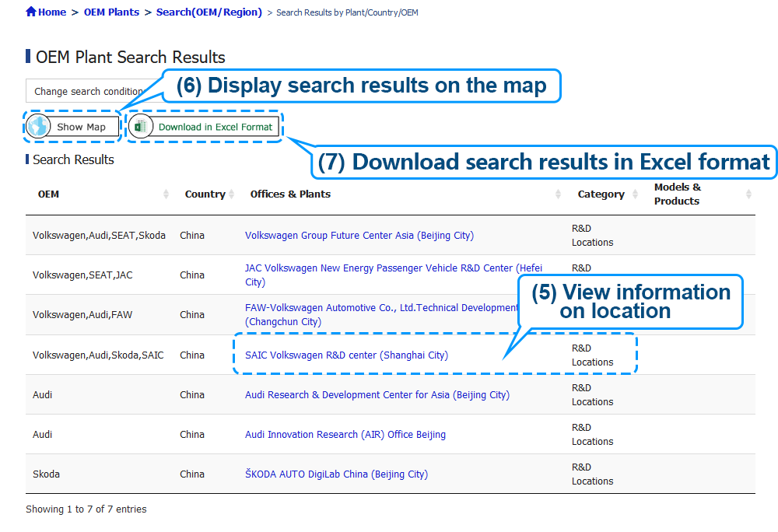Image resolution: width=778 pixels, height=532 pixels.
Task: Open FAW-Volkswagen Technical Development link
Action: 381,315
